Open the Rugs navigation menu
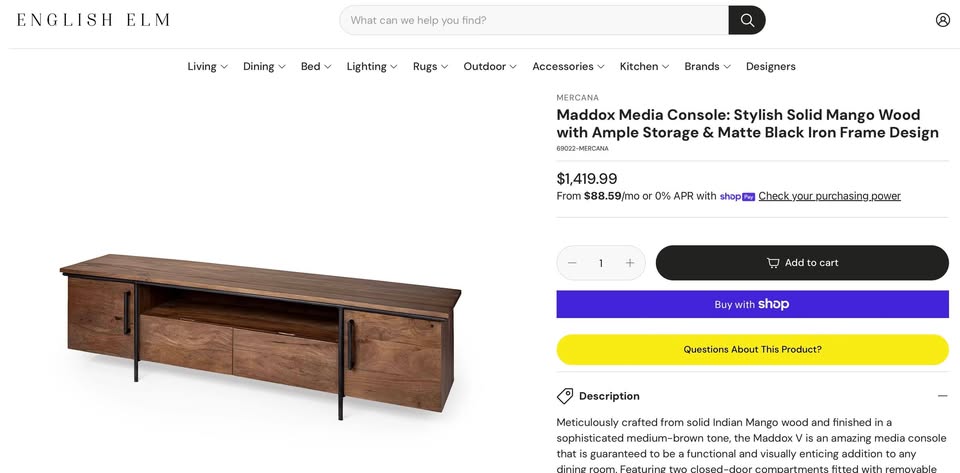Image resolution: width=960 pixels, height=473 pixels. pos(430,67)
